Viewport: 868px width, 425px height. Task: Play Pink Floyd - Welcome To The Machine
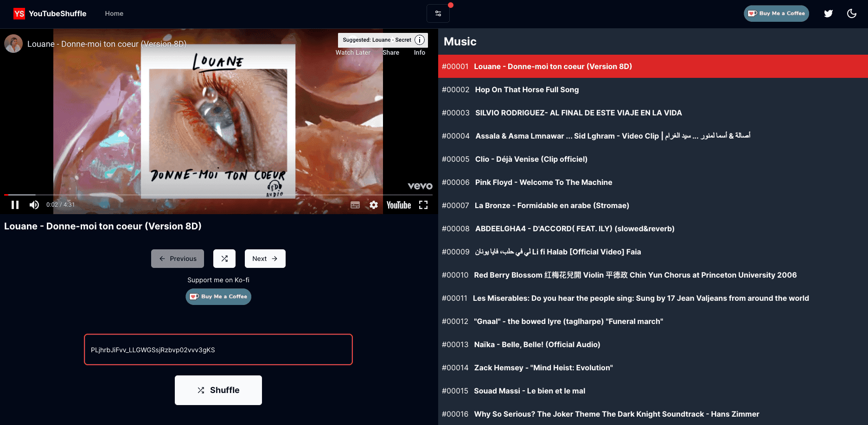click(x=653, y=182)
